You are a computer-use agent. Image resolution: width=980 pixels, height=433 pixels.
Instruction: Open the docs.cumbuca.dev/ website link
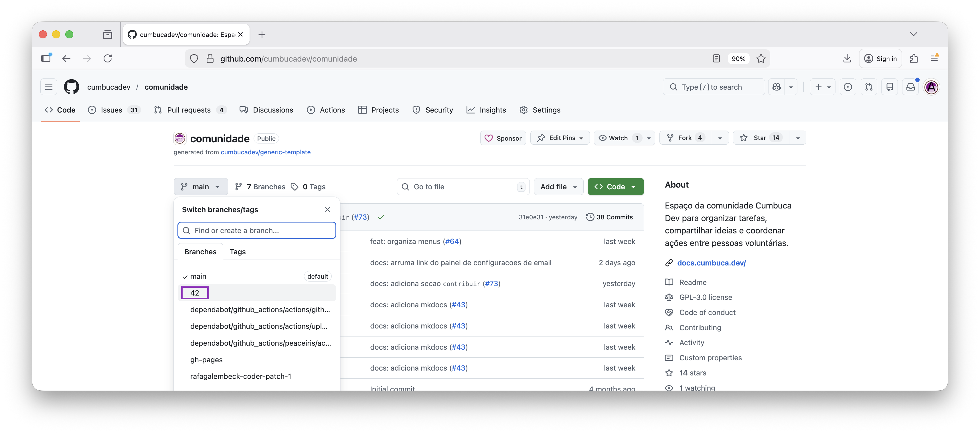click(712, 263)
